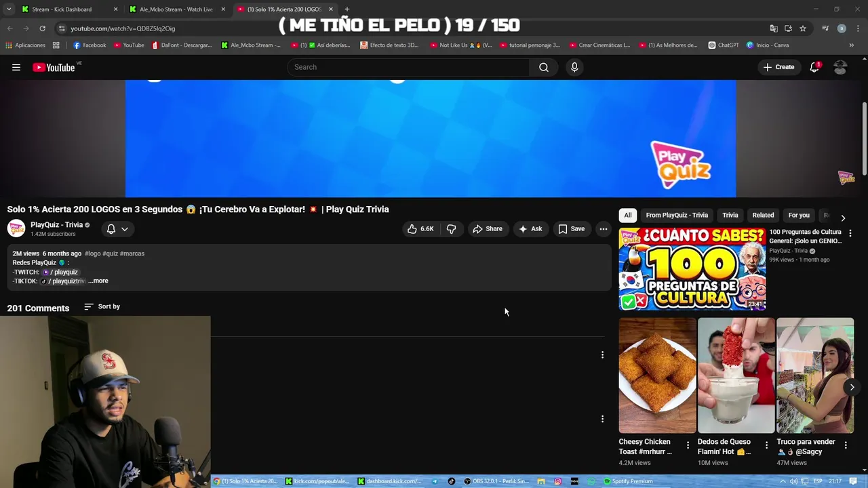Click the taskbar volume icon
This screenshot has width=868, height=488.
(794, 481)
